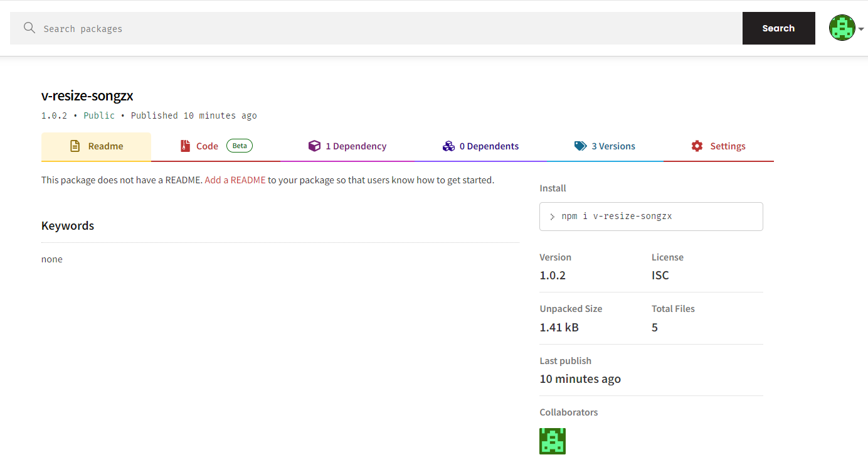Click the Published 10 minutes ago subtitle
The width and height of the screenshot is (868, 467).
click(x=194, y=115)
